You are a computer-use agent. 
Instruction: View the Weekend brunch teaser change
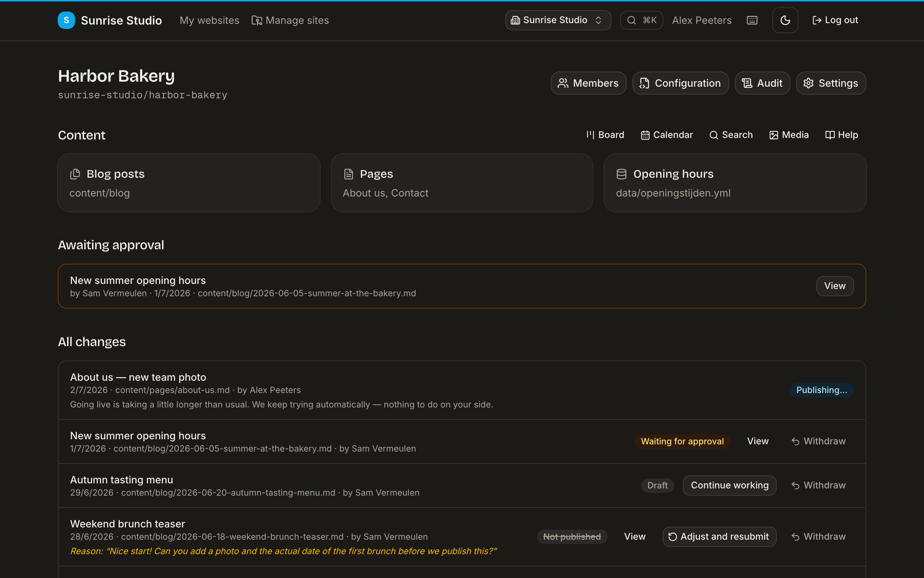635,537
